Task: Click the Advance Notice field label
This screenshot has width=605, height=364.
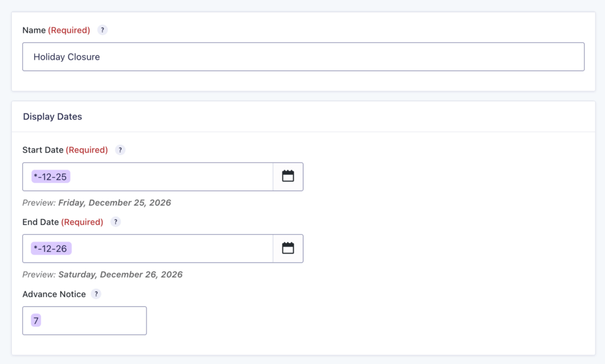Action: pos(53,294)
